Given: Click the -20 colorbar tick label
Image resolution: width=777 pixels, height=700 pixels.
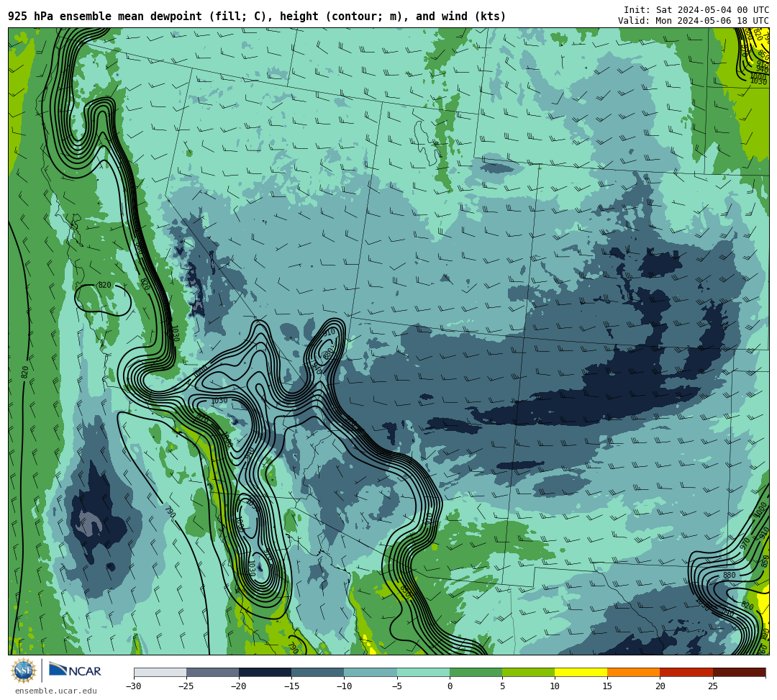Looking at the screenshot, I should click(239, 686).
